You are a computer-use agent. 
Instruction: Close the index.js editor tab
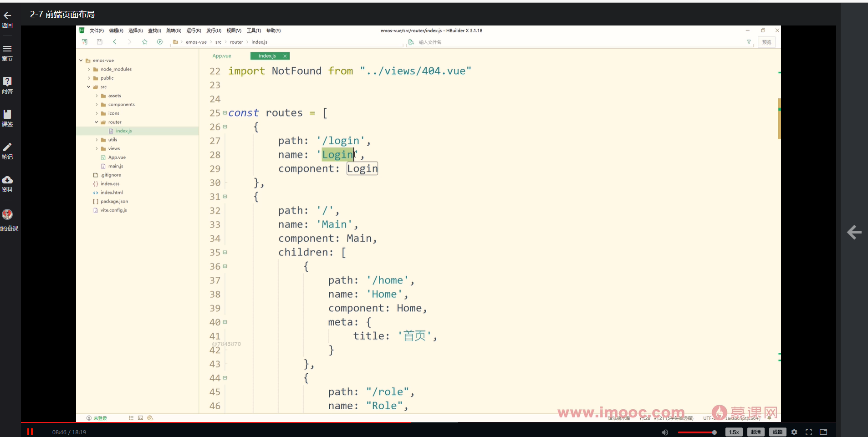(x=285, y=56)
